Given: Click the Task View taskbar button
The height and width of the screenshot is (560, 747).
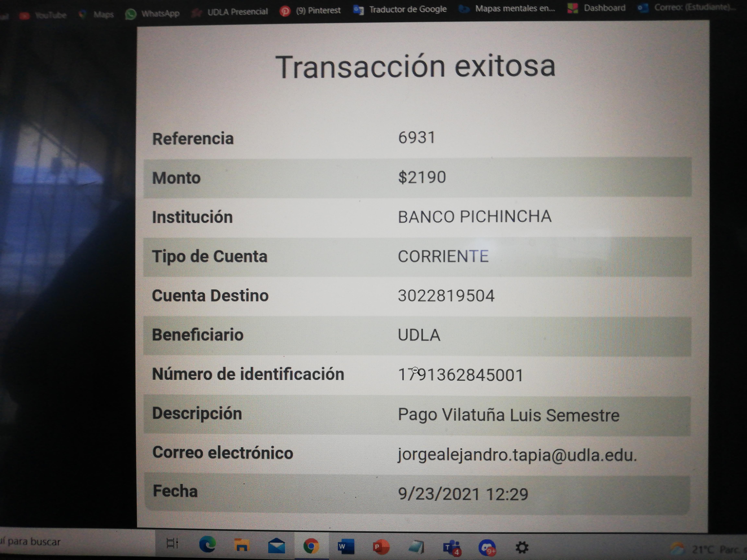Looking at the screenshot, I should tap(172, 543).
